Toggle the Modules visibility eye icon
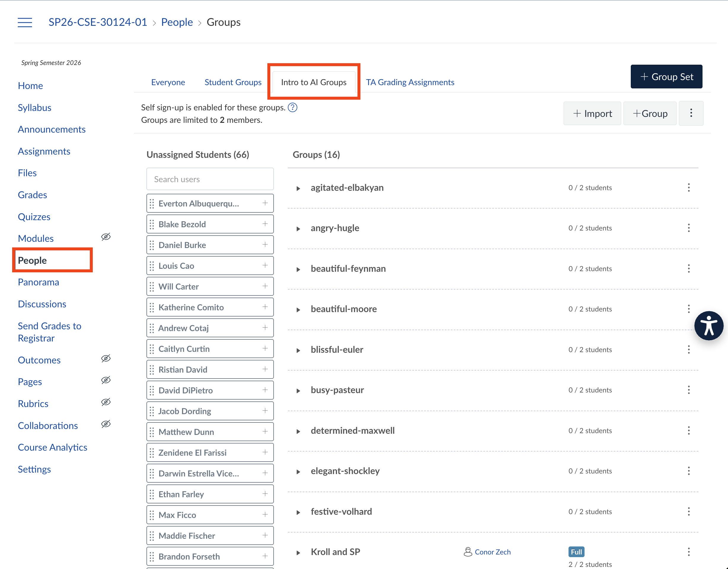The image size is (728, 569). click(x=106, y=237)
